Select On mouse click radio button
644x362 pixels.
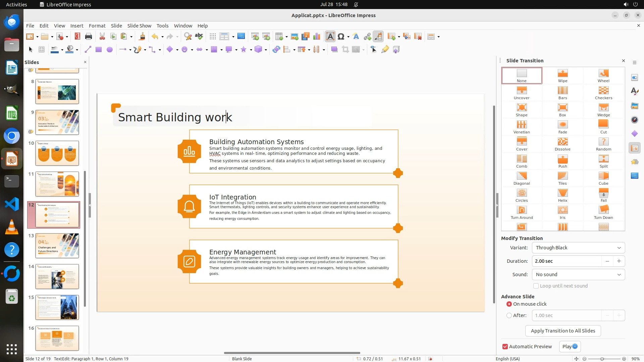509,304
